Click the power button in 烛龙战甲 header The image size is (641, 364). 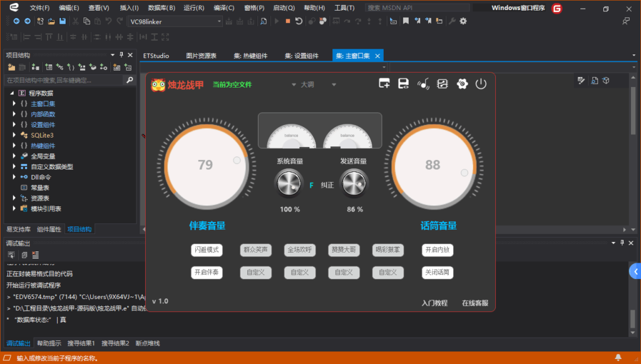481,84
